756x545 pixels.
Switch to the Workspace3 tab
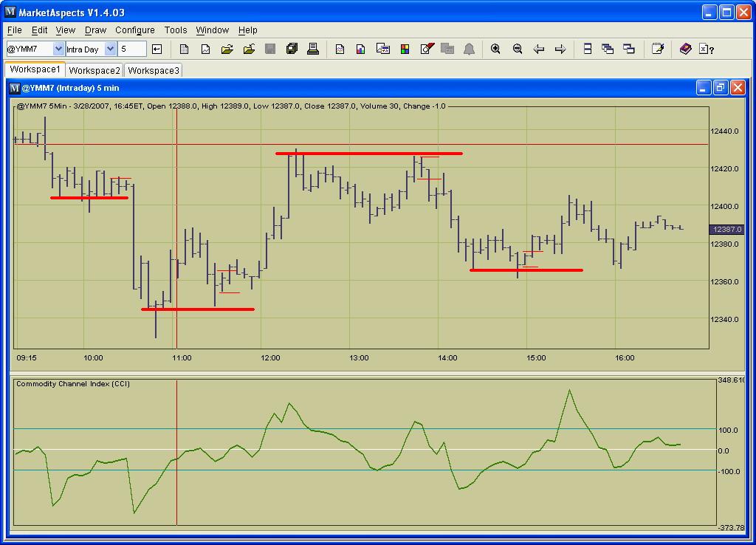point(153,71)
